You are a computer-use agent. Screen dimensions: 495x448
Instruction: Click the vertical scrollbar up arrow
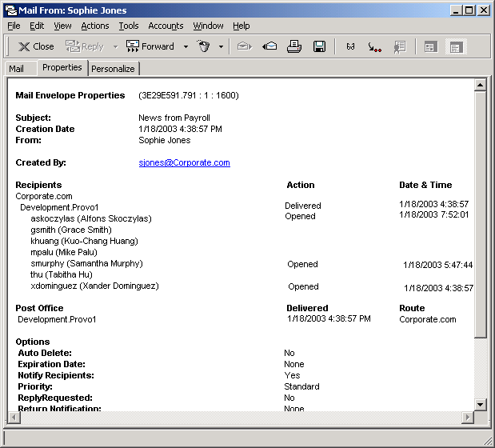point(480,85)
